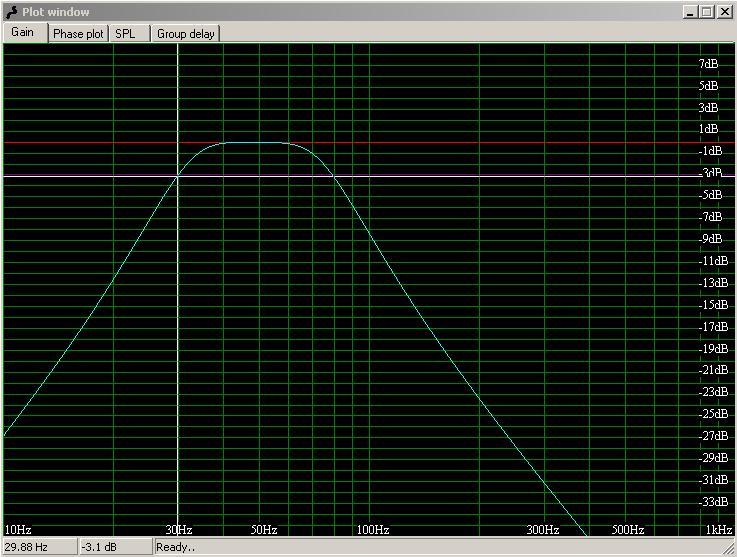Viewport: 737px width, 557px height.
Task: Open the Phase plot tab
Action: (x=78, y=34)
